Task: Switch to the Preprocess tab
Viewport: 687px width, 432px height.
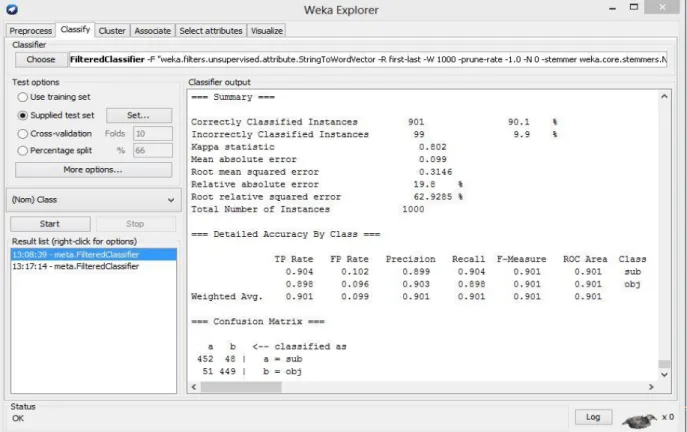Action: [31, 31]
